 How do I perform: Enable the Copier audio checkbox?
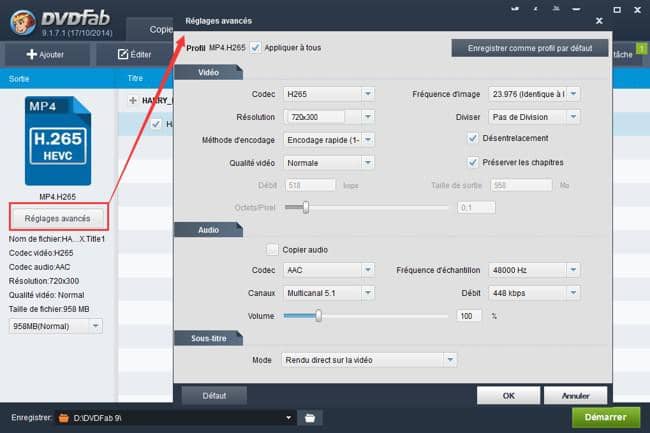click(272, 249)
